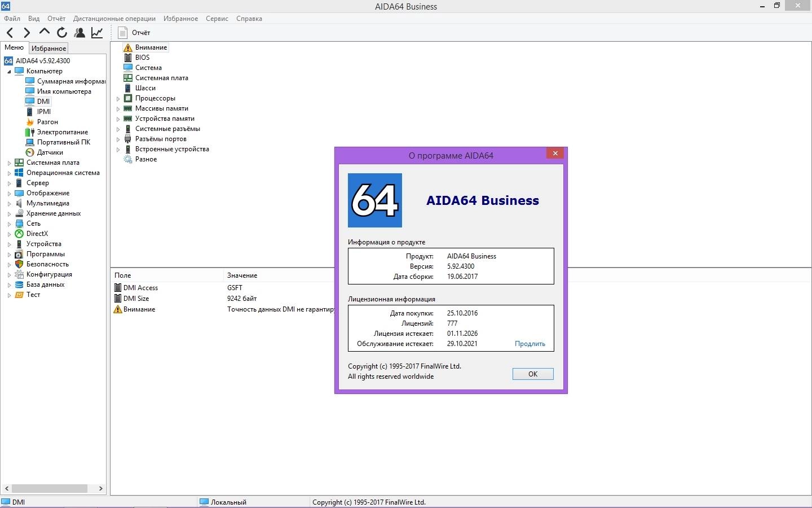
Task: Select the Внимание warning icon in list
Action: (128, 47)
